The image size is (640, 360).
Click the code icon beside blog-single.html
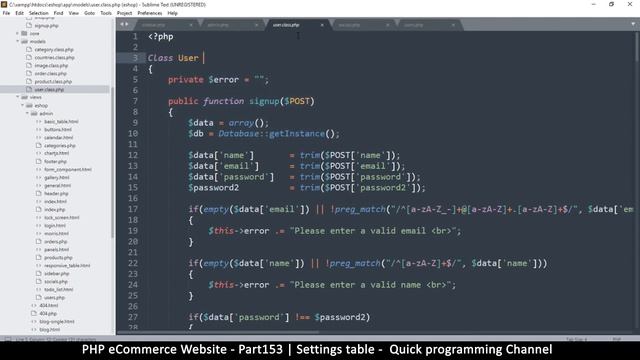[34, 321]
